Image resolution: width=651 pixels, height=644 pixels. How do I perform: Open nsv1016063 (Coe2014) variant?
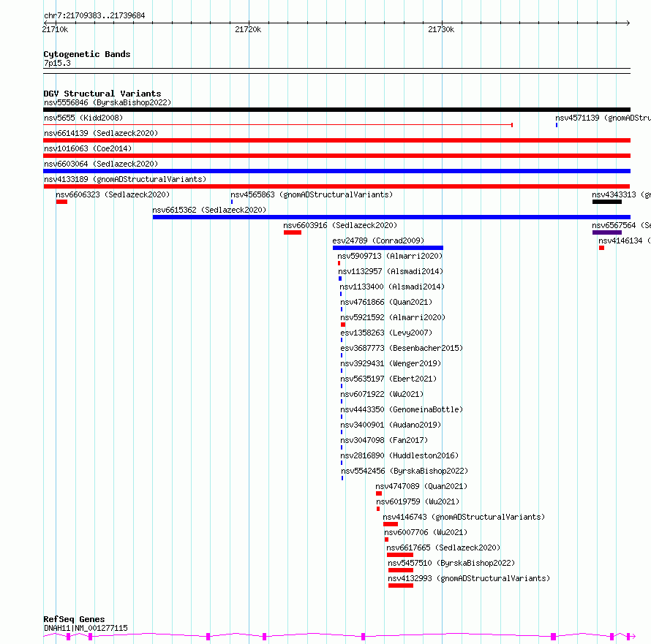click(x=88, y=148)
